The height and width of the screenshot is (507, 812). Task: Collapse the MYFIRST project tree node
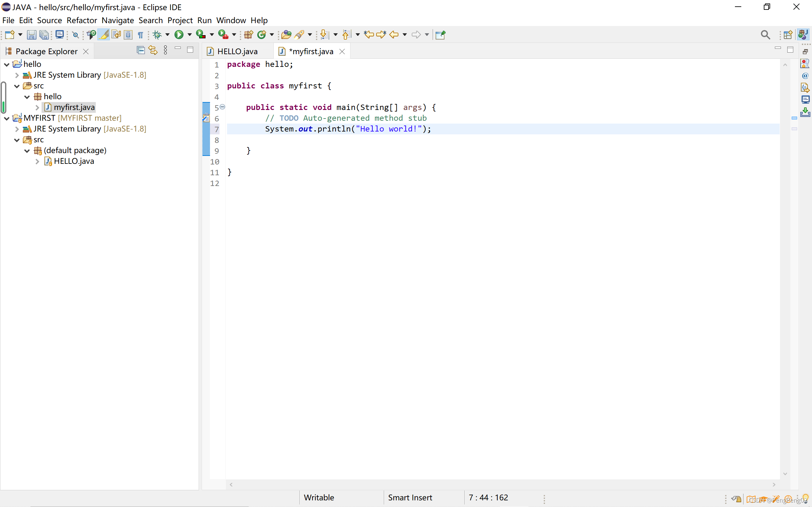click(x=7, y=118)
